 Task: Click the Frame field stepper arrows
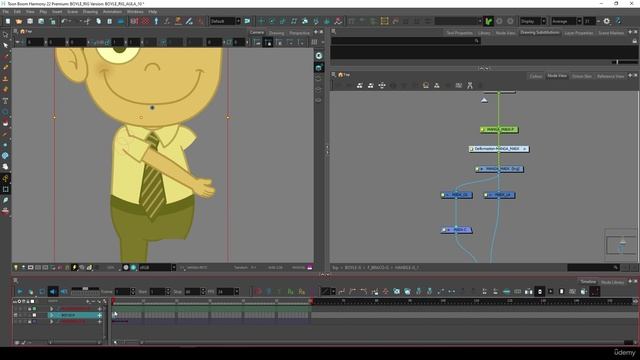click(133, 291)
